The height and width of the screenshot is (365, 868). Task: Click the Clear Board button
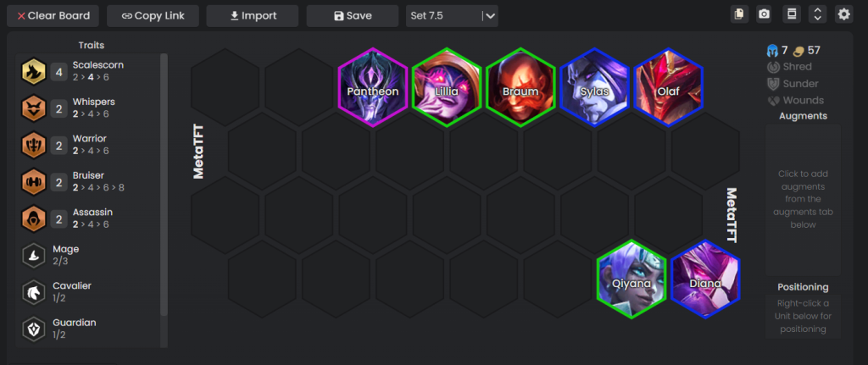[53, 16]
